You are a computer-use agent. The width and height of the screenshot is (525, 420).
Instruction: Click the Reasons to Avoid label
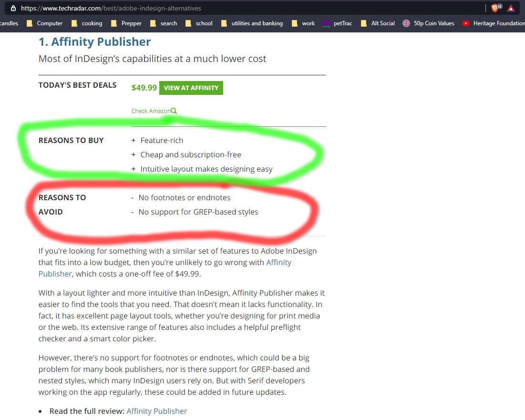tap(62, 205)
